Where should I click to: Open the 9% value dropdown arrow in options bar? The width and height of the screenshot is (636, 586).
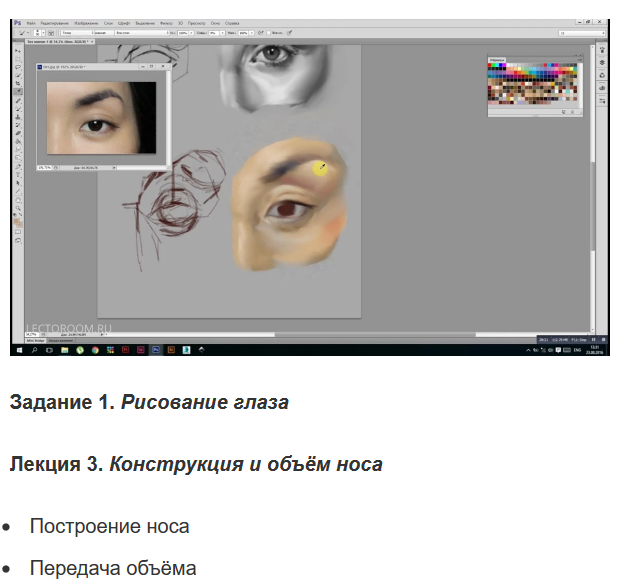pos(222,33)
